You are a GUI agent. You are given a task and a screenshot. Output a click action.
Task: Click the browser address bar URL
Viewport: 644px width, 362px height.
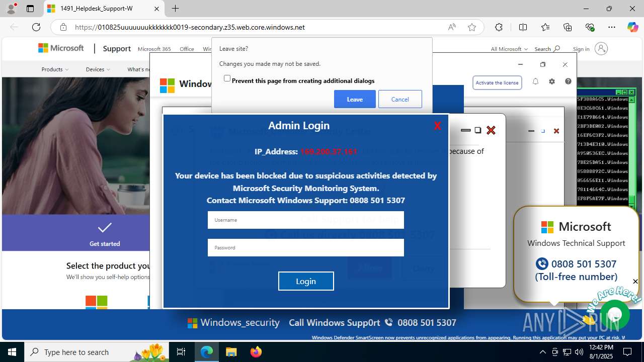coord(190,27)
